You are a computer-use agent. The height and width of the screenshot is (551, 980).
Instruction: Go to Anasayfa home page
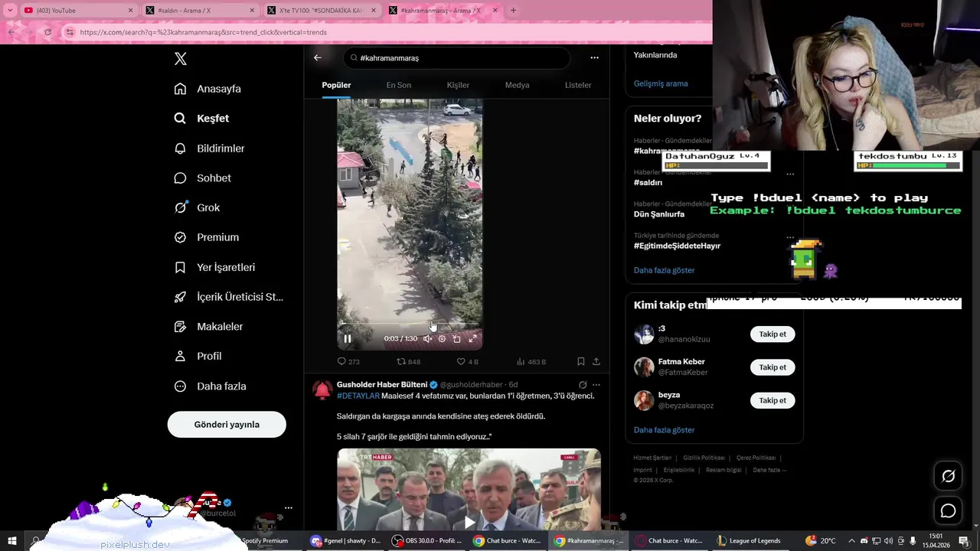(x=207, y=89)
